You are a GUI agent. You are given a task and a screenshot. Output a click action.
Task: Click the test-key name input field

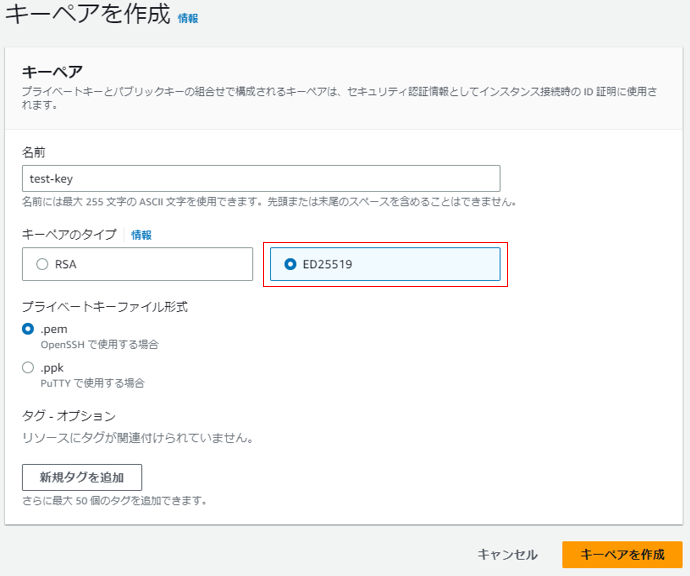coord(261,179)
